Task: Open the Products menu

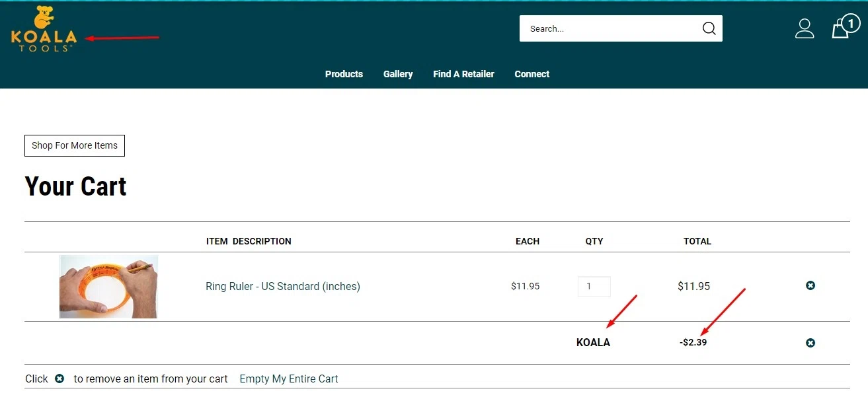Action: 344,74
